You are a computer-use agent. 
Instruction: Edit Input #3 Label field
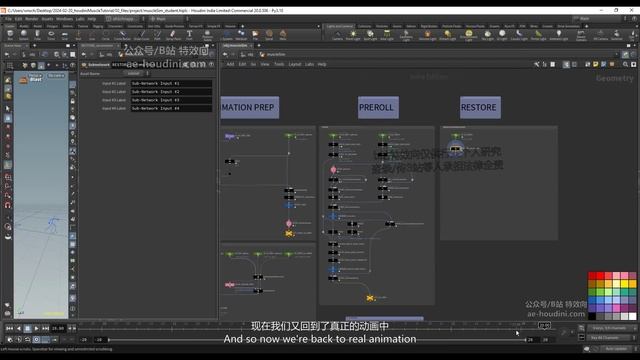(171, 100)
